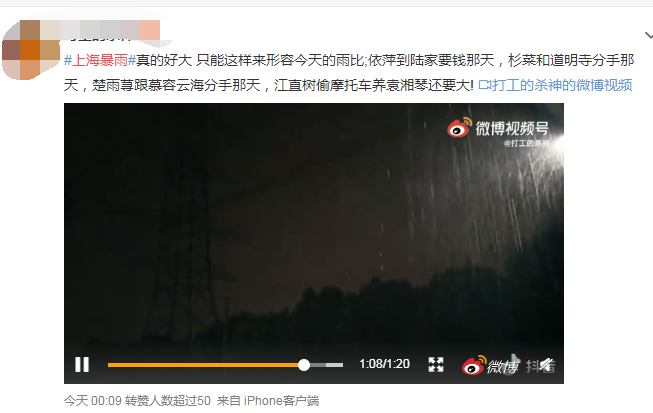
Task: Enter fullscreen using the expand arrows icon
Action: point(436,364)
